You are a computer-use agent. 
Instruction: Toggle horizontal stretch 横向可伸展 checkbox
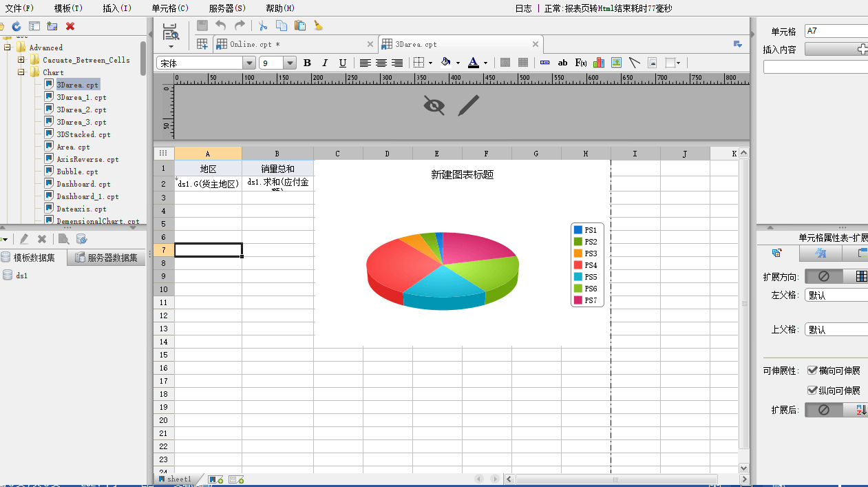[812, 371]
